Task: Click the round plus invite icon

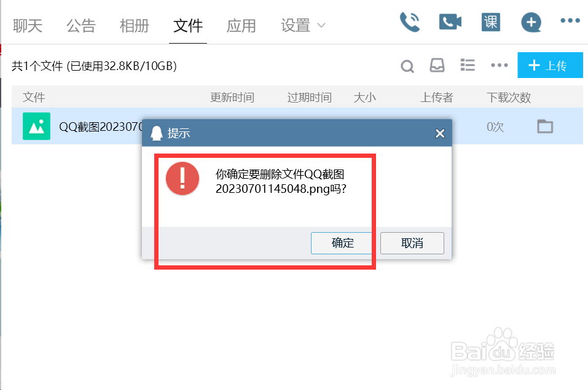Action: coord(531,22)
